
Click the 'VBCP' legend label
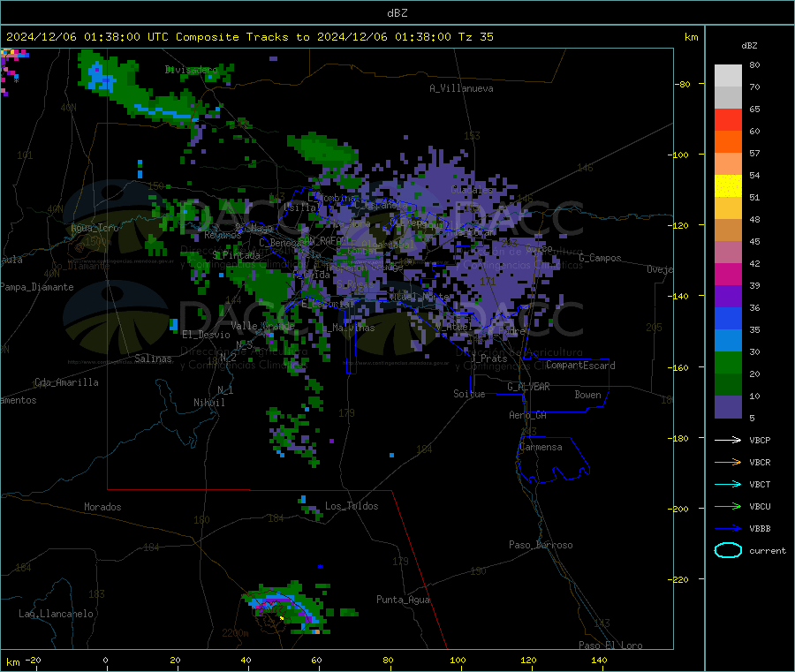point(760,440)
